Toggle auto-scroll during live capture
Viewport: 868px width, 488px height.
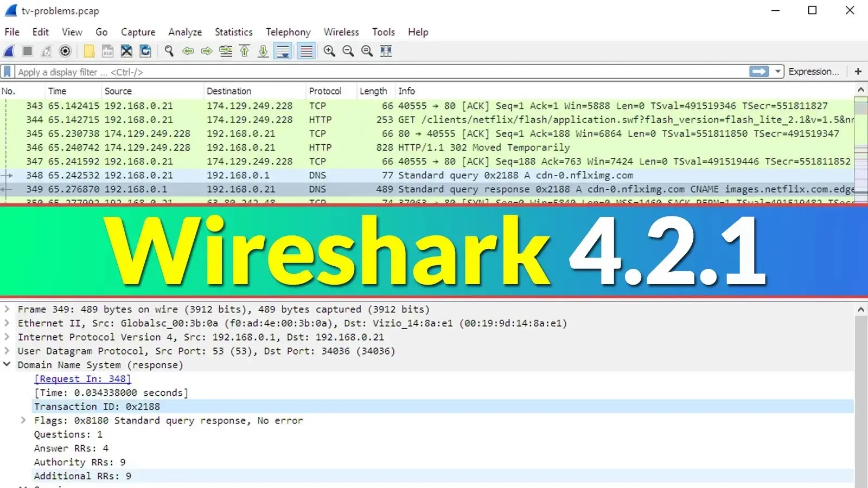pyautogui.click(x=283, y=51)
